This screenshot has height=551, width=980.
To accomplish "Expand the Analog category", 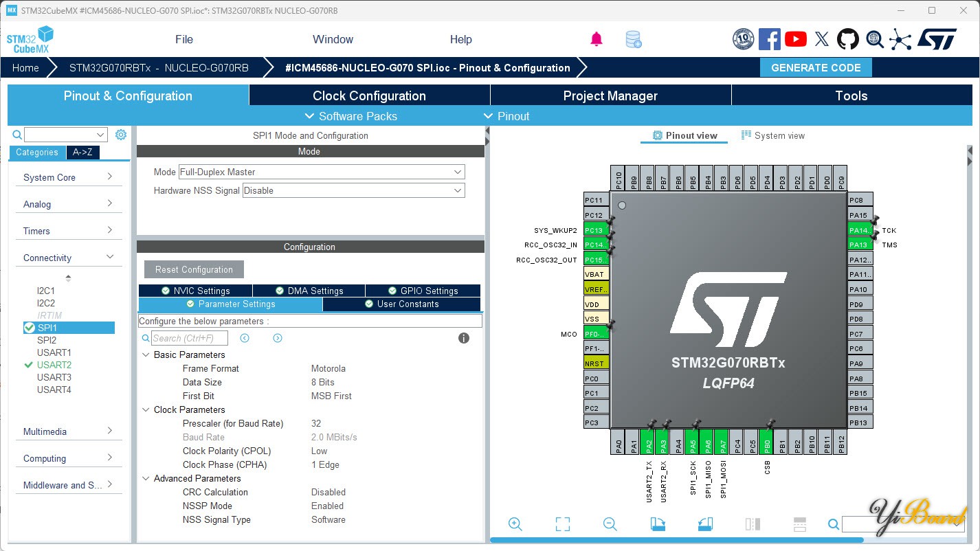I will point(69,204).
